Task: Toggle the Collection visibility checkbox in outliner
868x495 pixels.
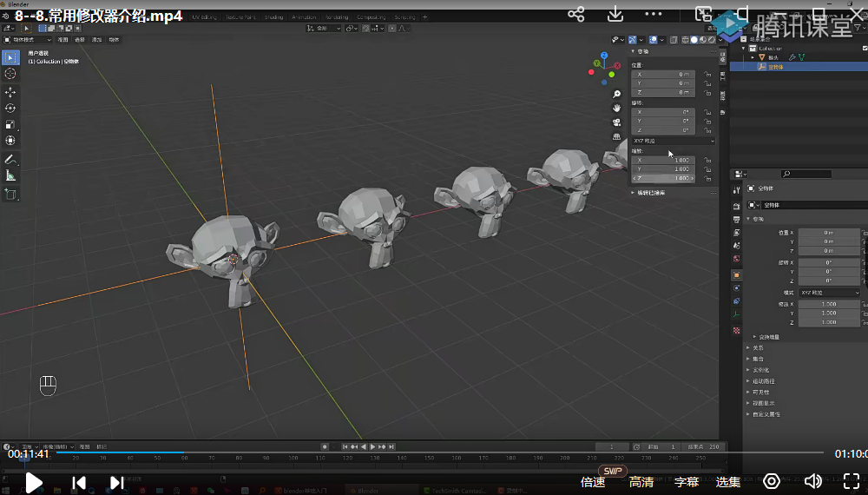Action: tap(865, 48)
